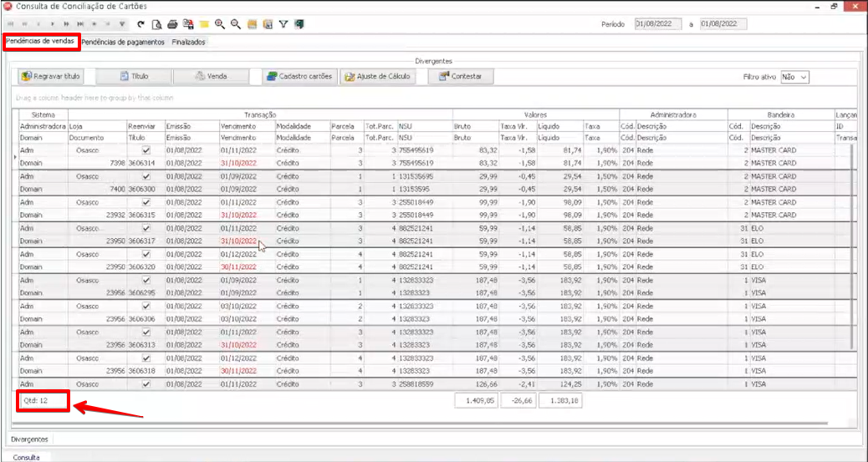Screen dimensions: 868x462
Task: Go to the next record arrow
Action: 53,24
